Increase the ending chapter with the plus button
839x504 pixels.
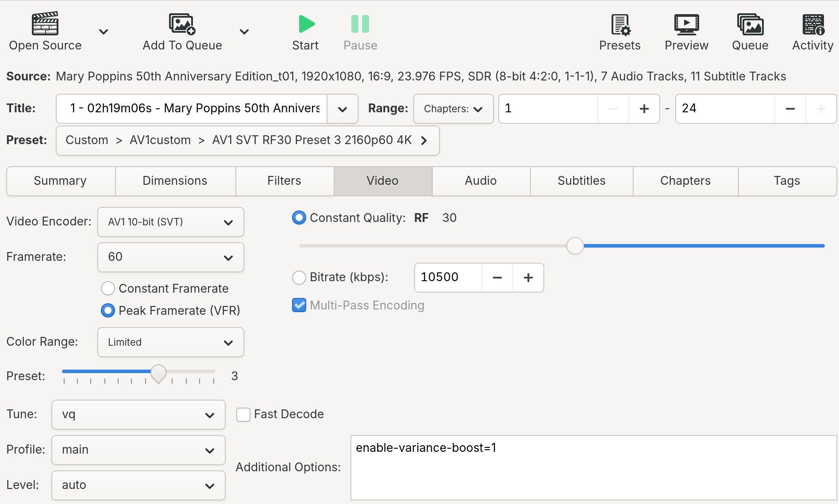(x=821, y=109)
